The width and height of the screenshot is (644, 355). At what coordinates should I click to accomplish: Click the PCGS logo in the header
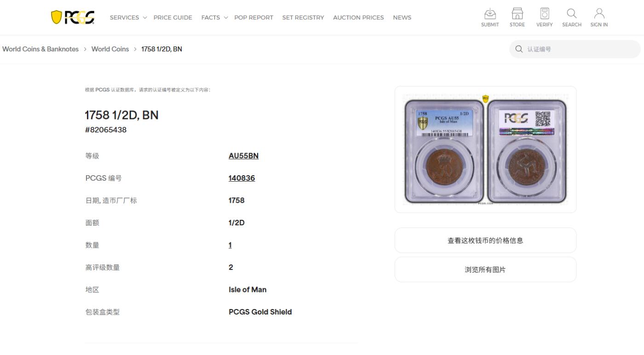click(x=73, y=17)
